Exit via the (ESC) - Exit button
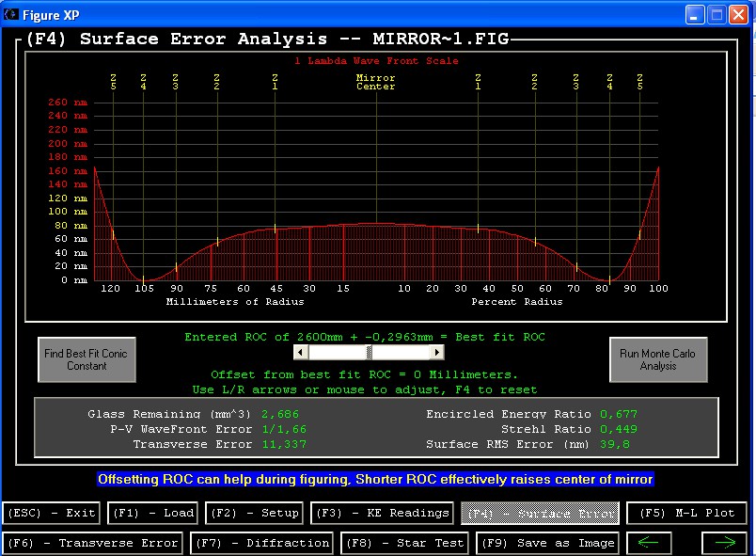Screen dimensions: 756x556 51,513
